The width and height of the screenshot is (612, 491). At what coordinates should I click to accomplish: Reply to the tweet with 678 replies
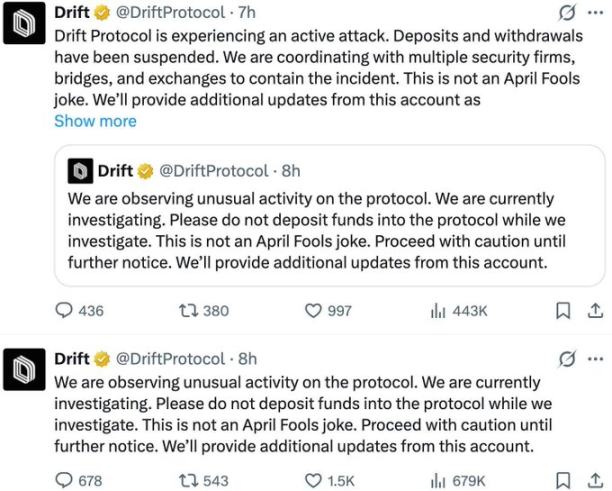point(64,480)
